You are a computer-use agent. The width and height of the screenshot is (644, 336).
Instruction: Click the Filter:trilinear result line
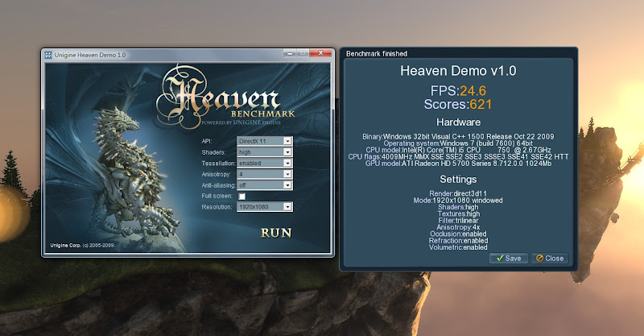(458, 221)
